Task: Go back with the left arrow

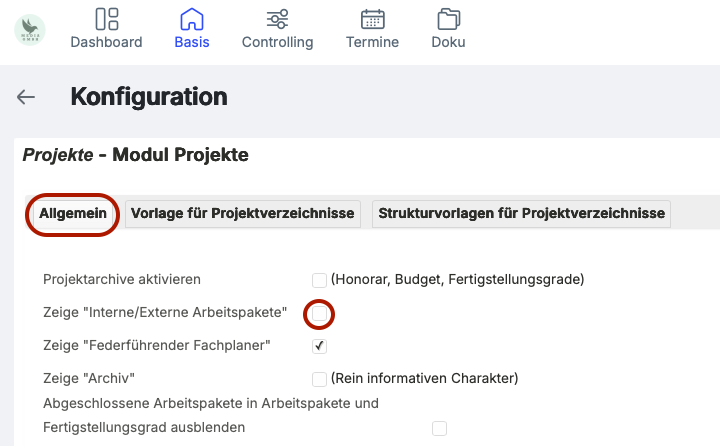Action: [x=26, y=97]
